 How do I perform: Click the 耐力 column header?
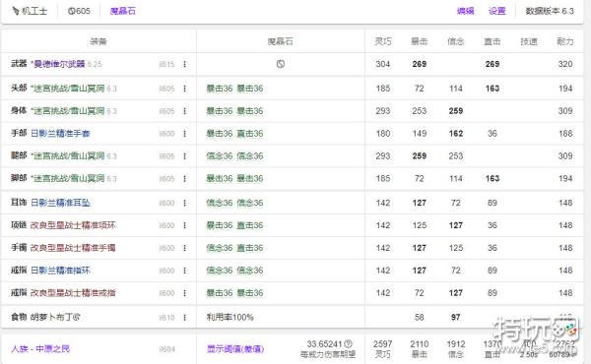click(565, 41)
